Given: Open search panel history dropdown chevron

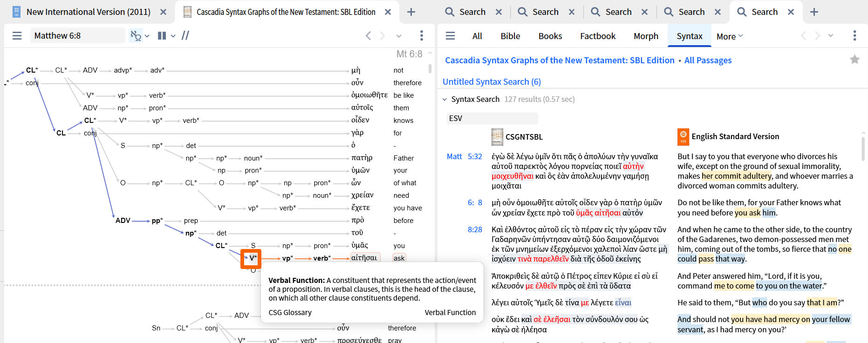Looking at the screenshot, I should pyautogui.click(x=831, y=36).
